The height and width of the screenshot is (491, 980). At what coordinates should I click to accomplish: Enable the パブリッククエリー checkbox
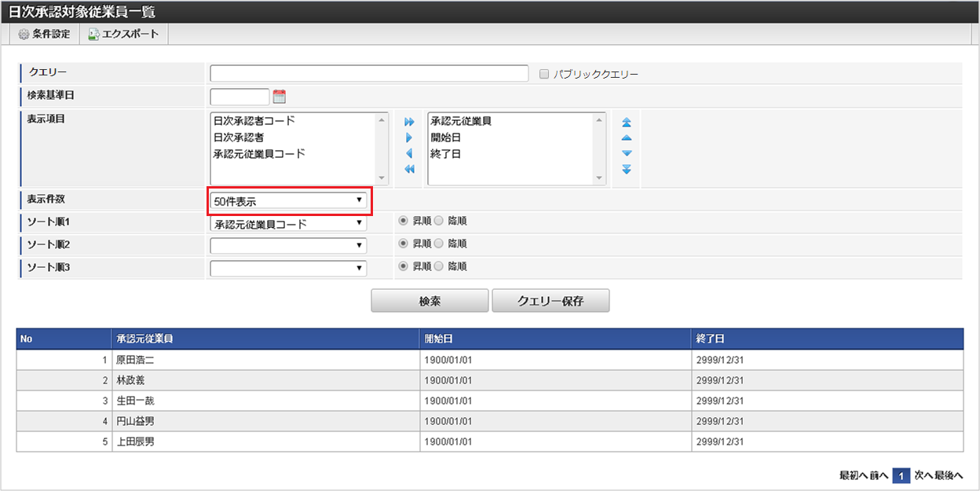(543, 74)
